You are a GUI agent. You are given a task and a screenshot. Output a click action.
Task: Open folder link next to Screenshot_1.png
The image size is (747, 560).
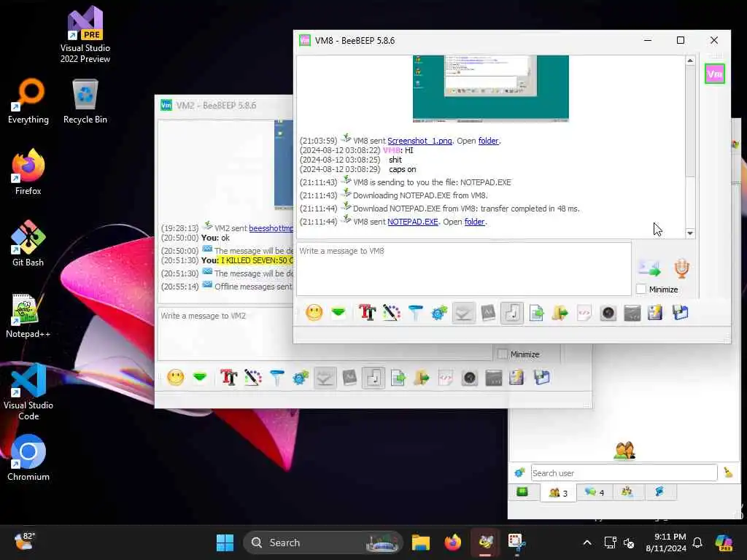(x=488, y=141)
